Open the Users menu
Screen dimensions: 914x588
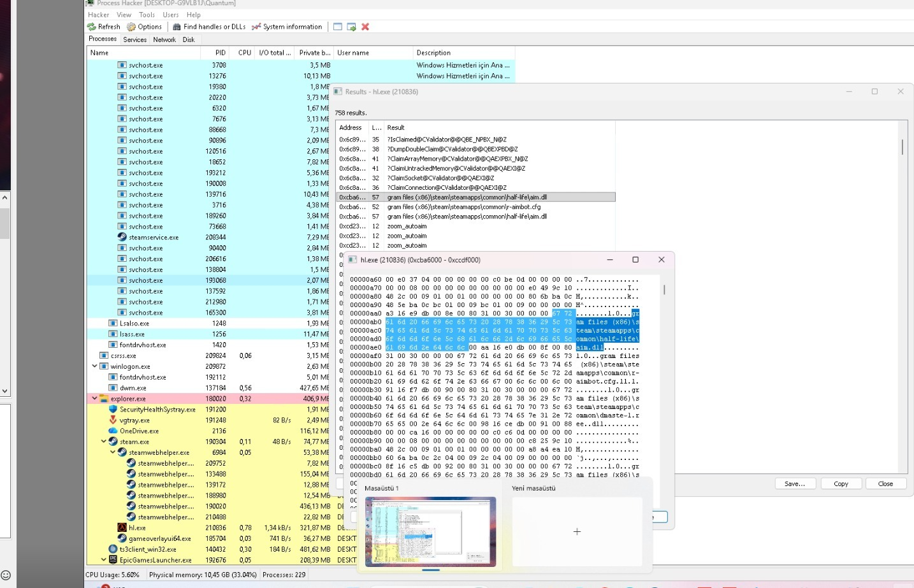(x=171, y=15)
